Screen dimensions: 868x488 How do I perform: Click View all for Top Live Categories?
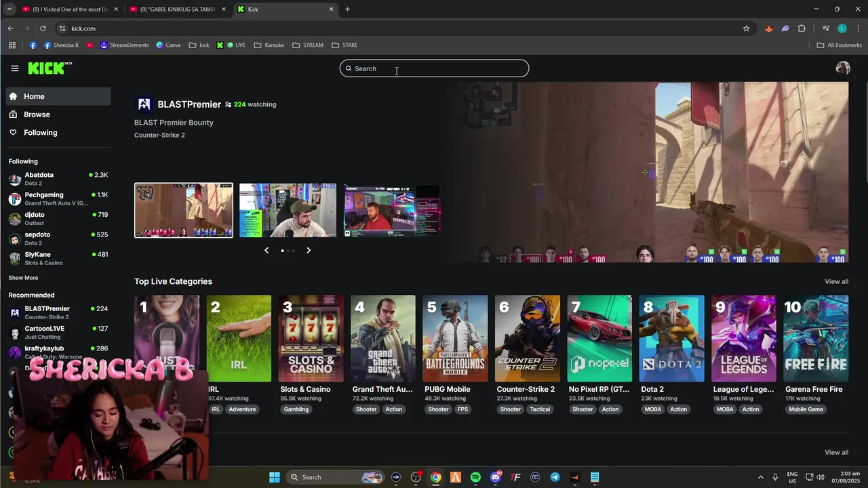pyautogui.click(x=836, y=281)
